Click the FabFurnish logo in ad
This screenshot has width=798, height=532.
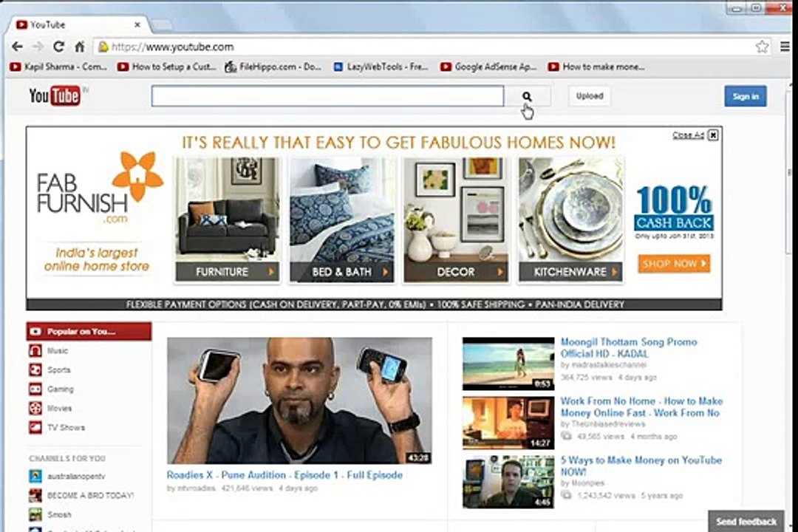pos(99,188)
